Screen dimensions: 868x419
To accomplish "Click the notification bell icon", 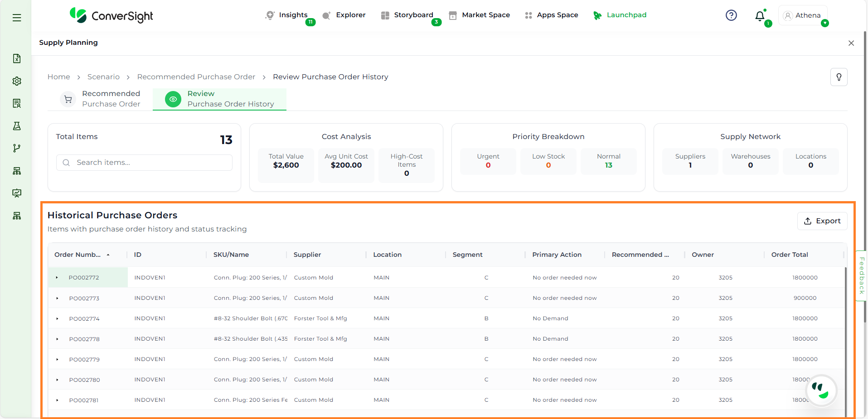I will [760, 16].
